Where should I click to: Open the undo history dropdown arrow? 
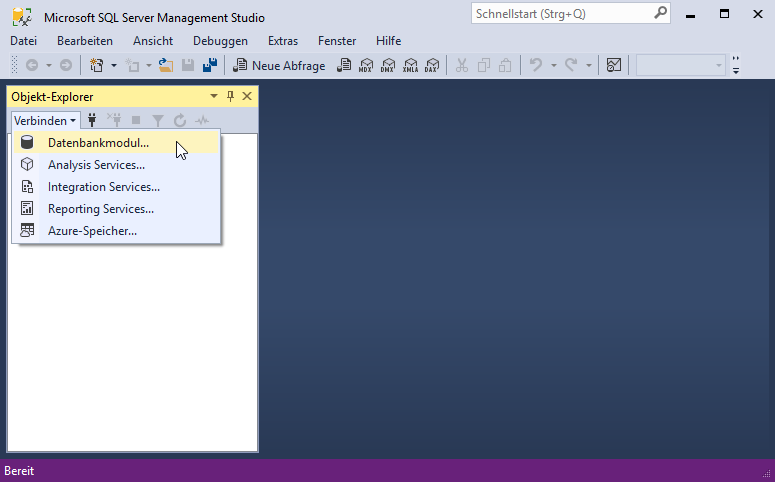tap(554, 65)
